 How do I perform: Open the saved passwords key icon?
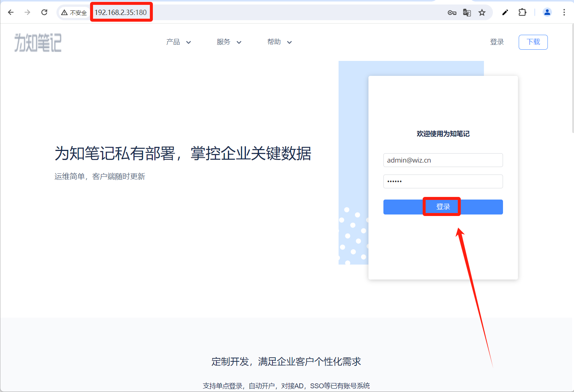pos(452,13)
